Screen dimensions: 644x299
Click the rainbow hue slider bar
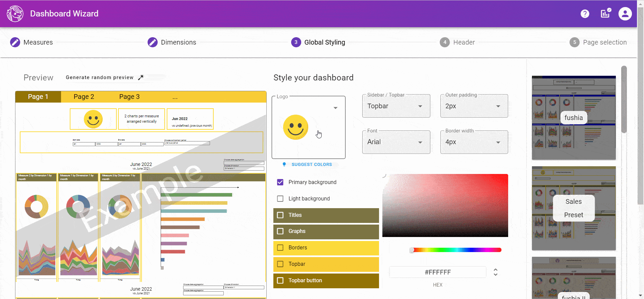[x=456, y=250]
